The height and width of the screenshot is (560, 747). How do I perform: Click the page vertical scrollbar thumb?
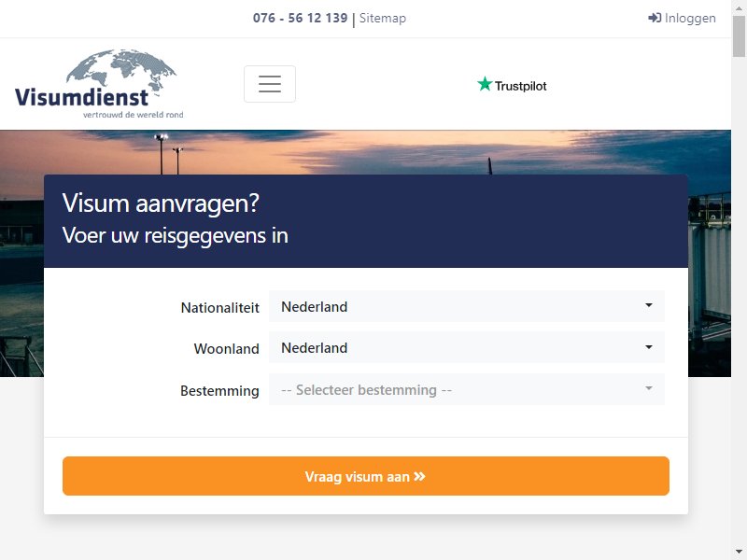[739, 36]
